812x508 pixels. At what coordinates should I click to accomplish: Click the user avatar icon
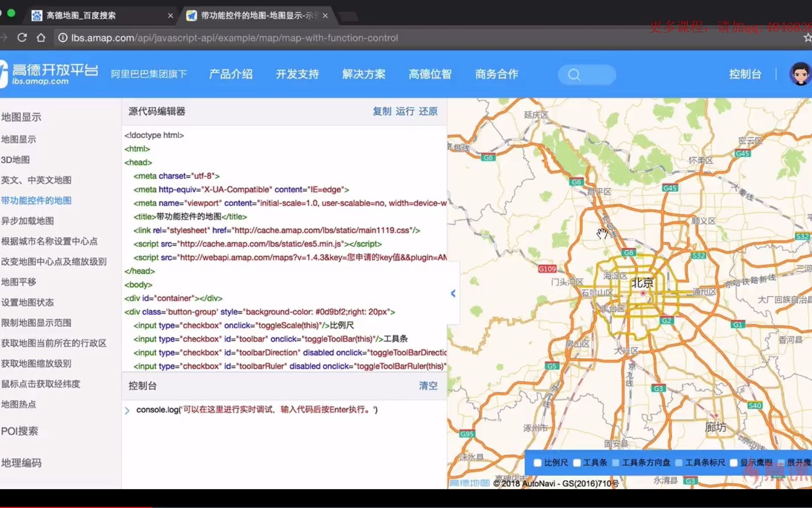click(800, 74)
